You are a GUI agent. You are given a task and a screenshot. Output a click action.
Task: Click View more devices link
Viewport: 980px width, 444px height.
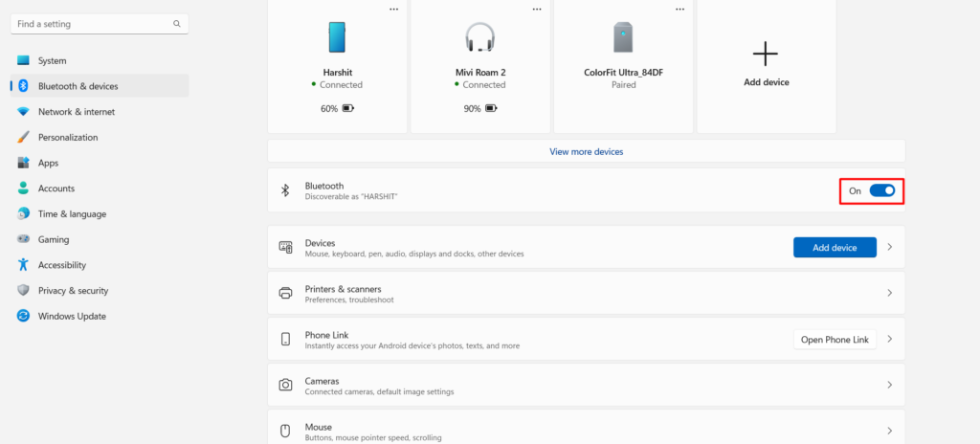[x=586, y=151]
